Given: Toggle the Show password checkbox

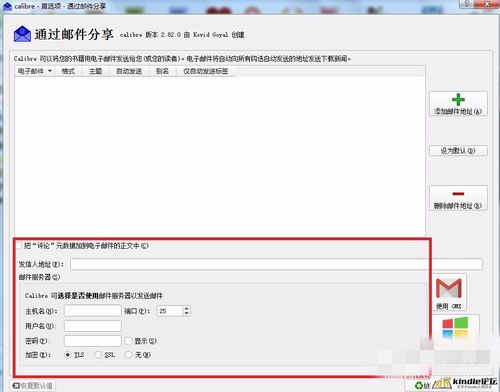Looking at the screenshot, I should (128, 341).
